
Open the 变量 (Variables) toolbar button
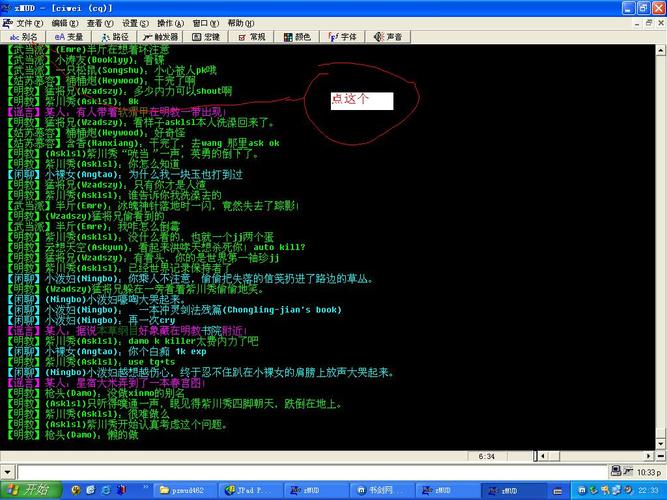click(67, 37)
